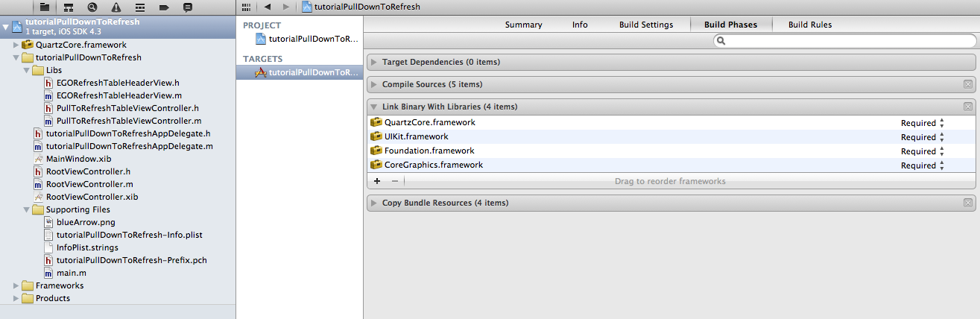980x319 pixels.
Task: Expand the Frameworks group in navigator
Action: [x=16, y=285]
